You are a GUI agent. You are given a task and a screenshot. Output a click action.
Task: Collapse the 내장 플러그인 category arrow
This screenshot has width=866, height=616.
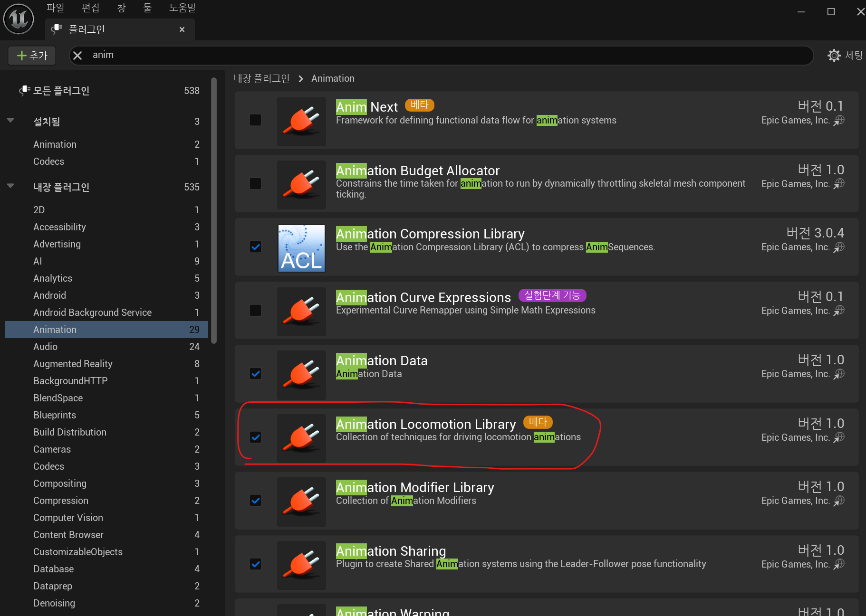10,186
